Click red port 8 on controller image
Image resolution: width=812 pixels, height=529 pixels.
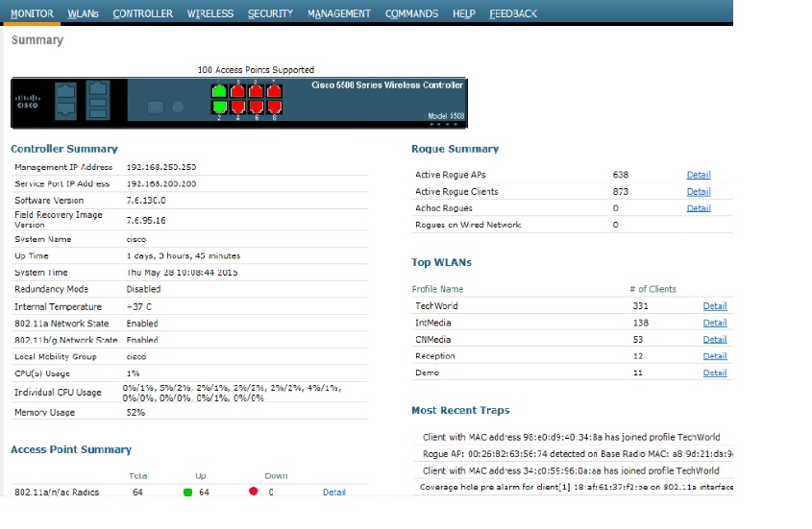click(x=274, y=106)
